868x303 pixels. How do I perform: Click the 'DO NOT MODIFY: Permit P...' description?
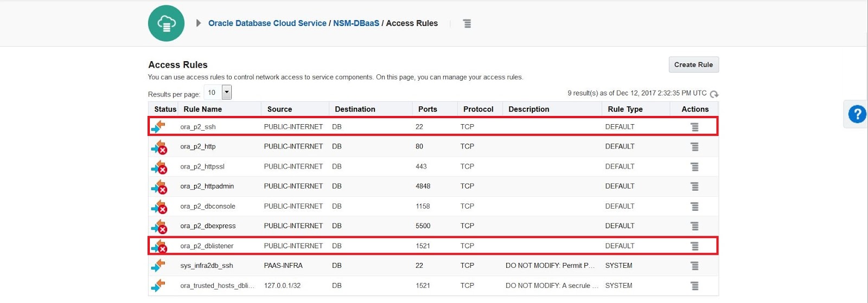(x=550, y=266)
